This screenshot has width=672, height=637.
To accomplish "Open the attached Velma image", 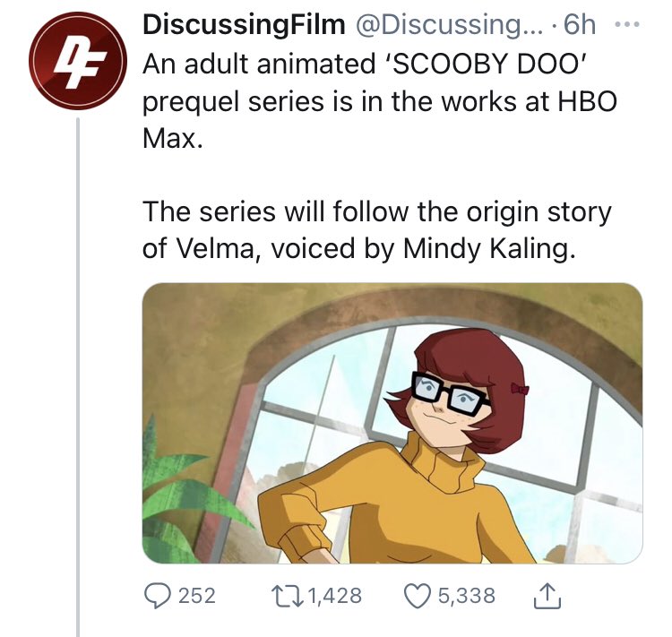I will coord(392,423).
